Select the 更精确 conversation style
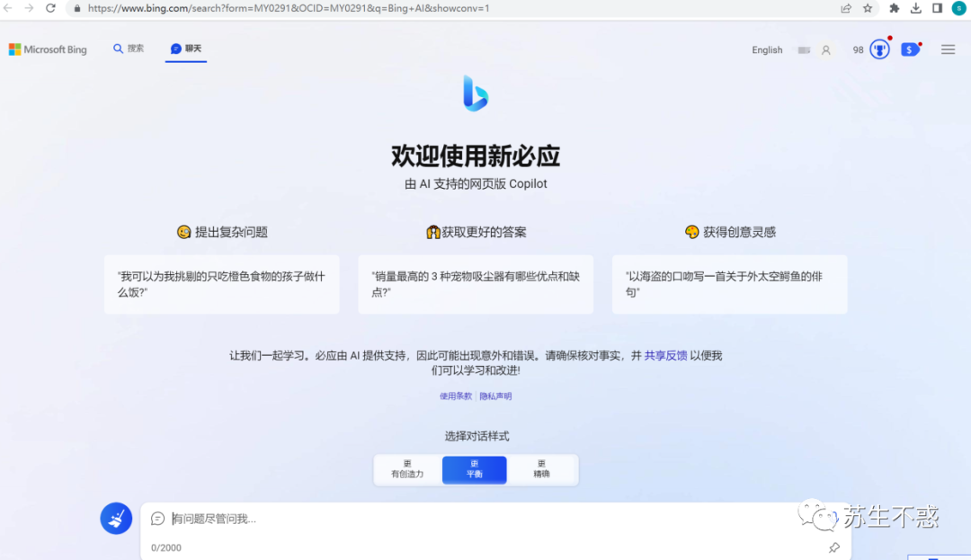Image resolution: width=971 pixels, height=560 pixels. 541,469
